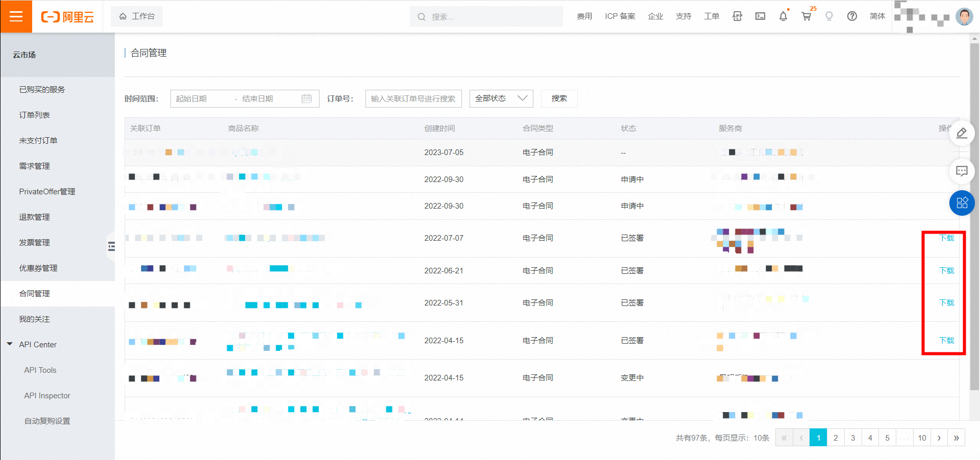Open the 支持 menu

(x=683, y=16)
